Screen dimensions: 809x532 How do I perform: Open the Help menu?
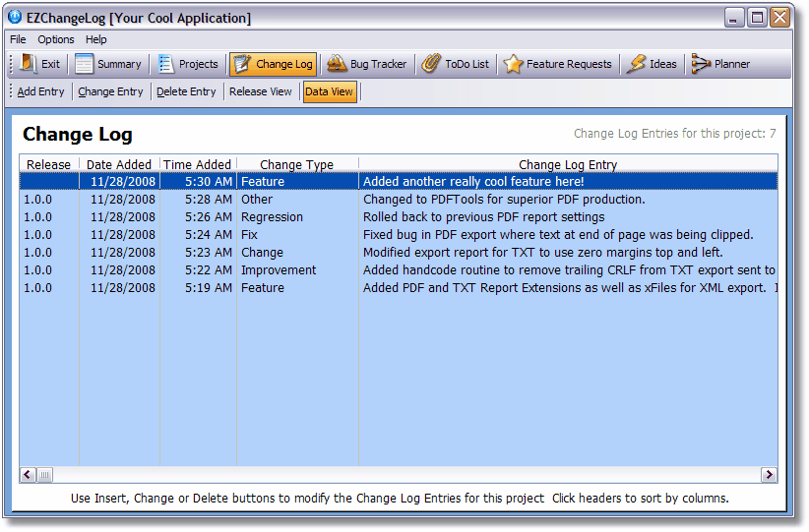[x=96, y=39]
